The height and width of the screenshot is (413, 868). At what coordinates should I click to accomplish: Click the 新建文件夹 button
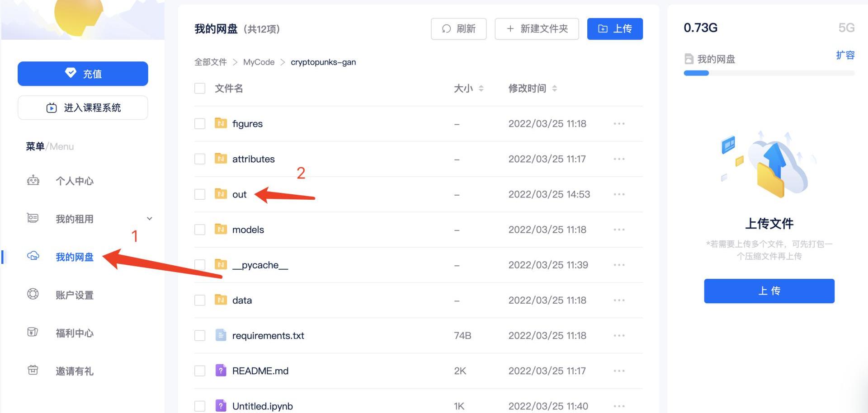pos(537,29)
